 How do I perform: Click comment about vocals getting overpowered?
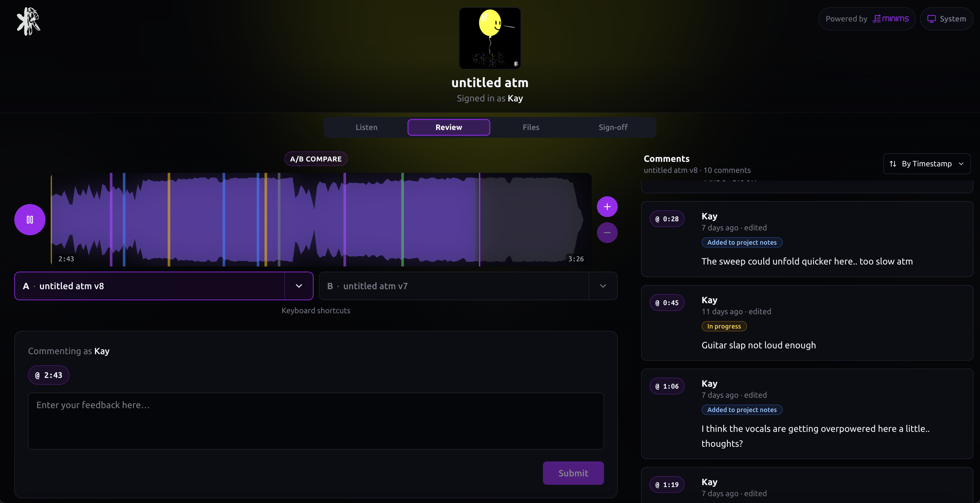pos(815,436)
